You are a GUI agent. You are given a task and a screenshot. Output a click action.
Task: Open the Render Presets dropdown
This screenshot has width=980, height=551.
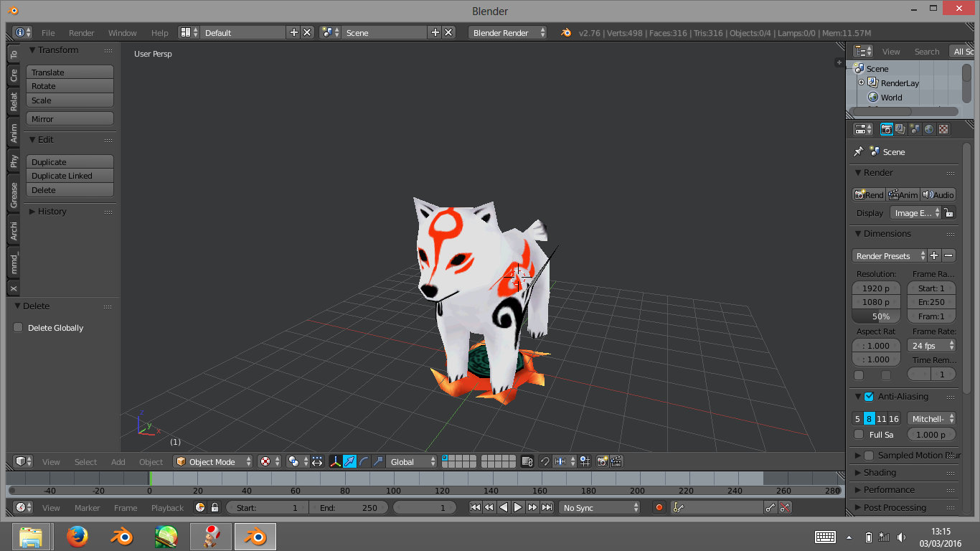pos(890,255)
